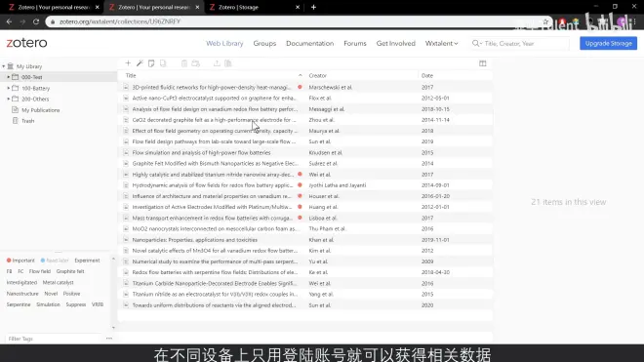
Task: Expand the 000-Test collection
Action: click(x=8, y=77)
